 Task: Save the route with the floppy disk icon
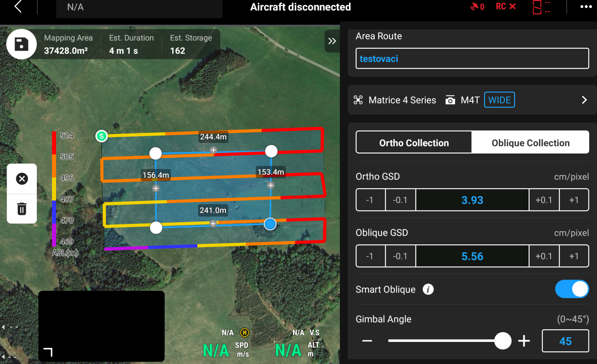point(21,44)
